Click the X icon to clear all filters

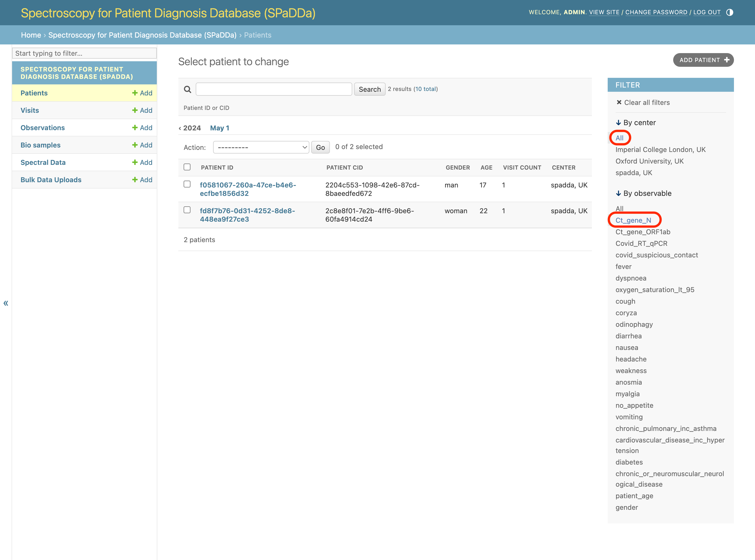619,102
